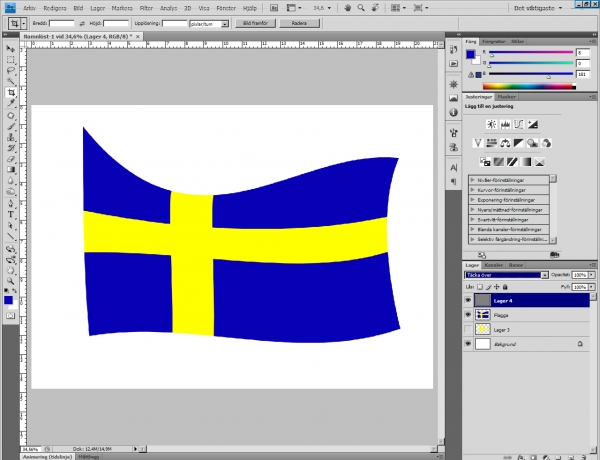Click the Radera button
This screenshot has height=460, width=600.
[299, 23]
